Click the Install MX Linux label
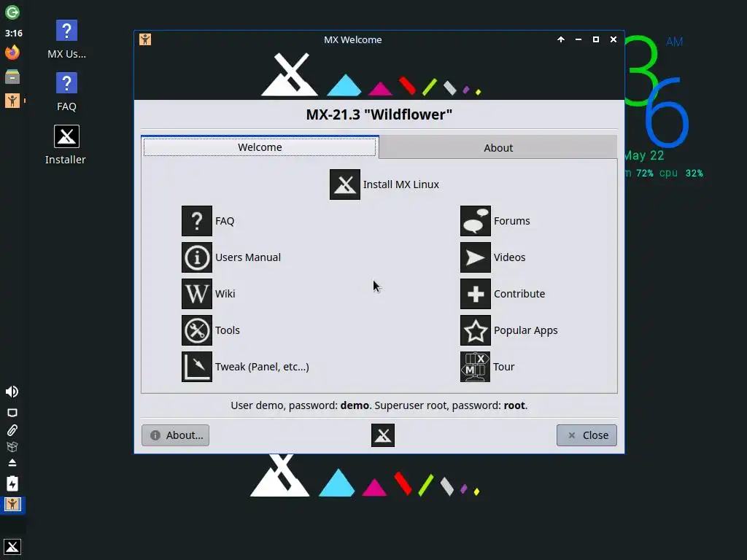 (401, 184)
